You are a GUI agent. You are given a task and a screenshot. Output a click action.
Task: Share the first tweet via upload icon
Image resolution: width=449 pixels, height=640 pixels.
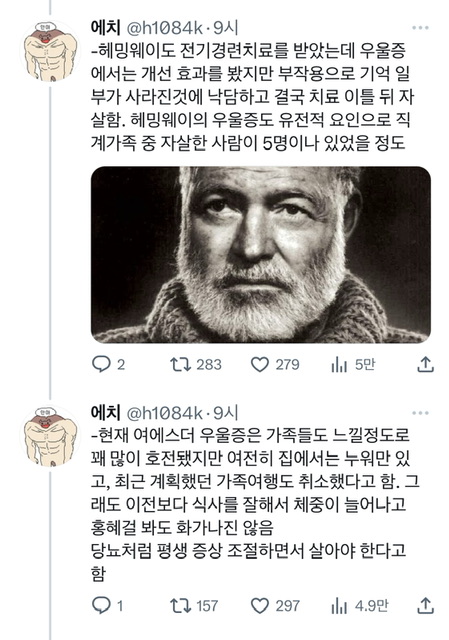425,364
